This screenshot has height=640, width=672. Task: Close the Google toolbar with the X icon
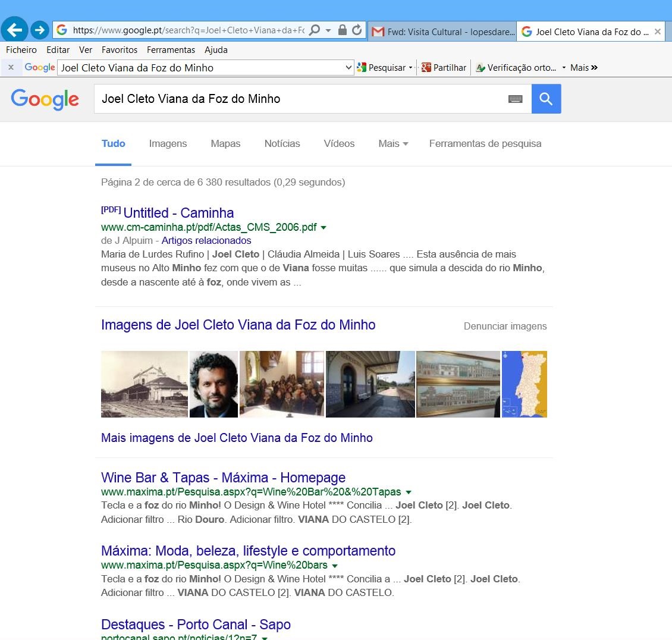click(x=11, y=67)
